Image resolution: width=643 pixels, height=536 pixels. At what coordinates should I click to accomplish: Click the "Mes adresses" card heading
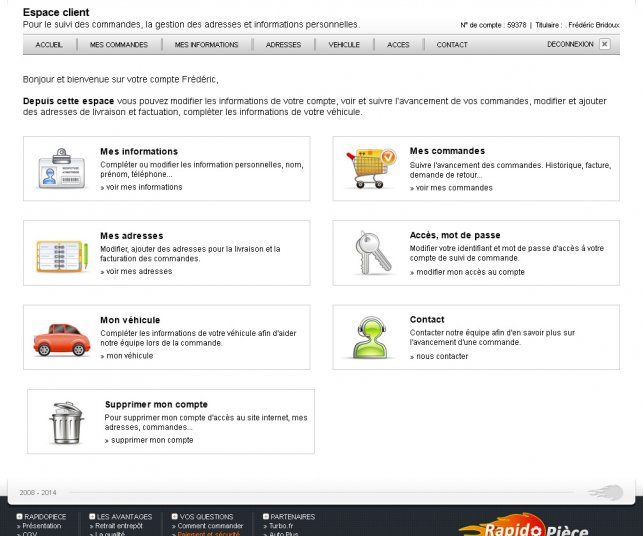click(132, 236)
